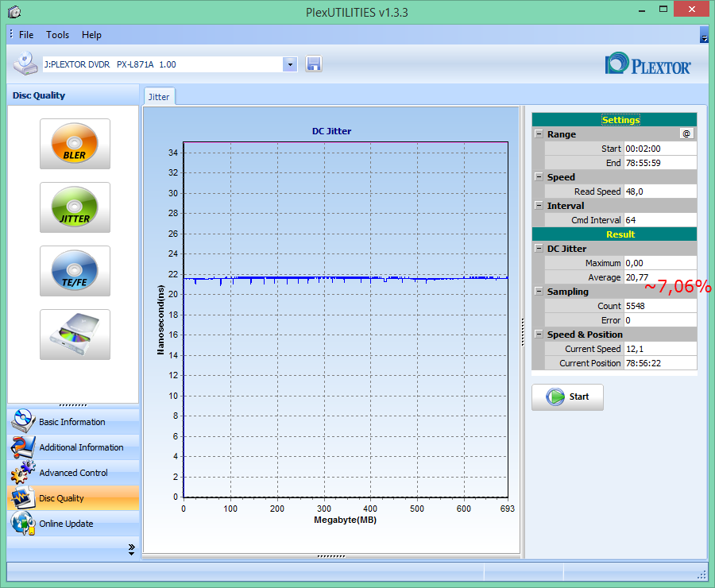Open the TE/FE disc test
The width and height of the screenshot is (715, 588).
(75, 271)
